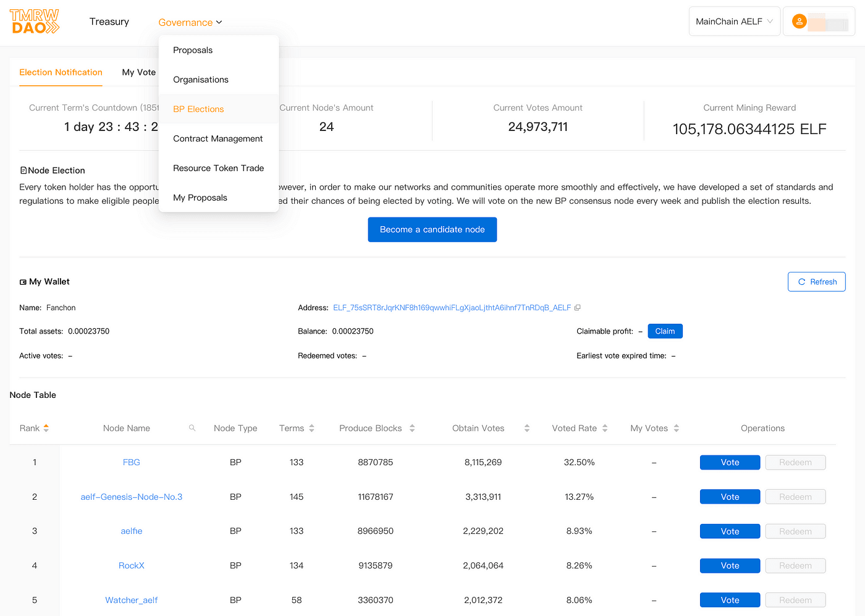Click the Node Name search icon
The width and height of the screenshot is (865, 616).
pos(192,428)
